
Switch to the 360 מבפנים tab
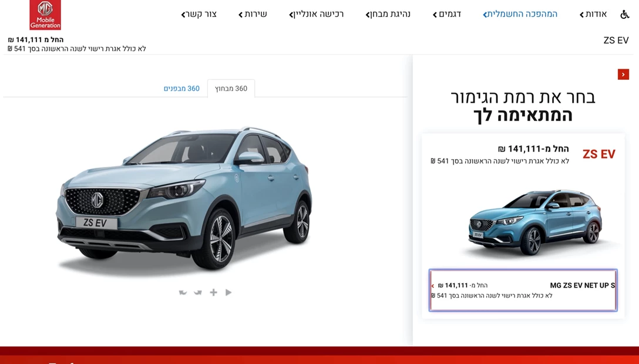click(181, 88)
